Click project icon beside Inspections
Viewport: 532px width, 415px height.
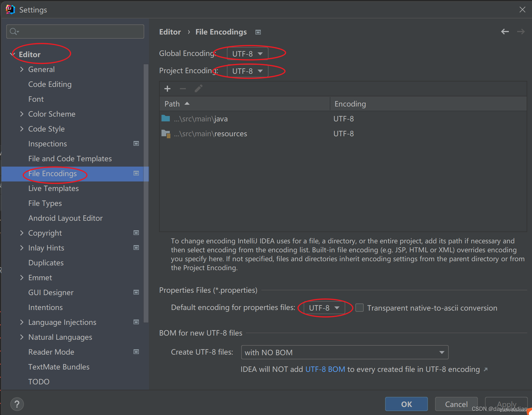(x=136, y=143)
